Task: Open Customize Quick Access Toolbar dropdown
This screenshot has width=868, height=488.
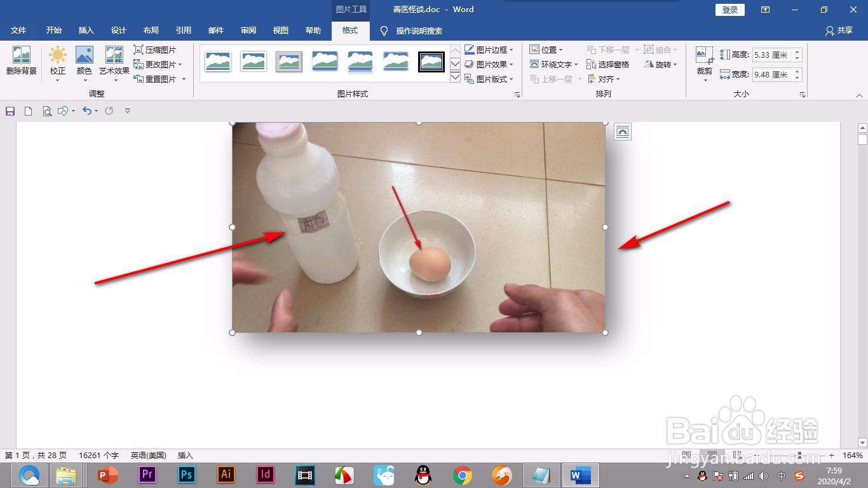Action: (127, 111)
